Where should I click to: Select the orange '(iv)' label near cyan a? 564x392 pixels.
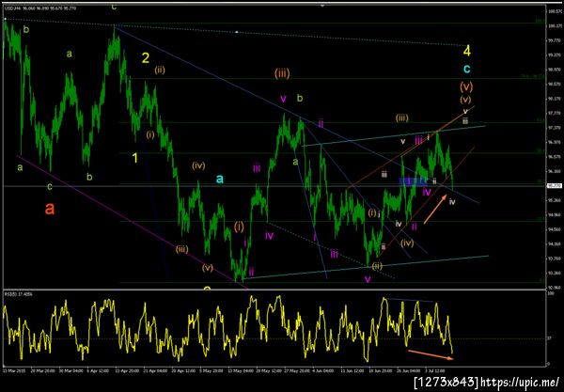[198, 165]
